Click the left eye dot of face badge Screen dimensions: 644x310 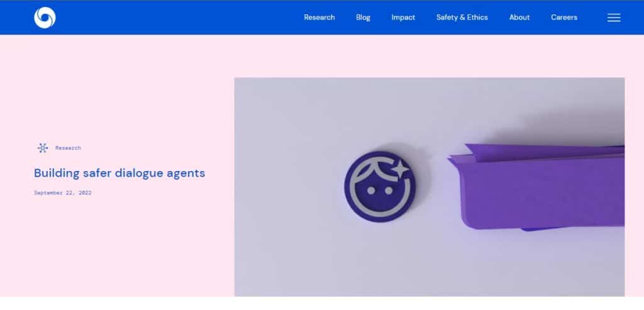[371, 191]
